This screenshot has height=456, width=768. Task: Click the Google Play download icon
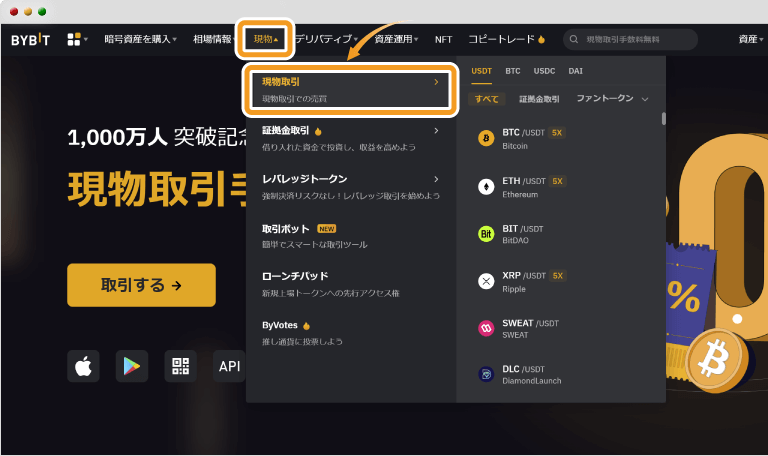click(132, 366)
